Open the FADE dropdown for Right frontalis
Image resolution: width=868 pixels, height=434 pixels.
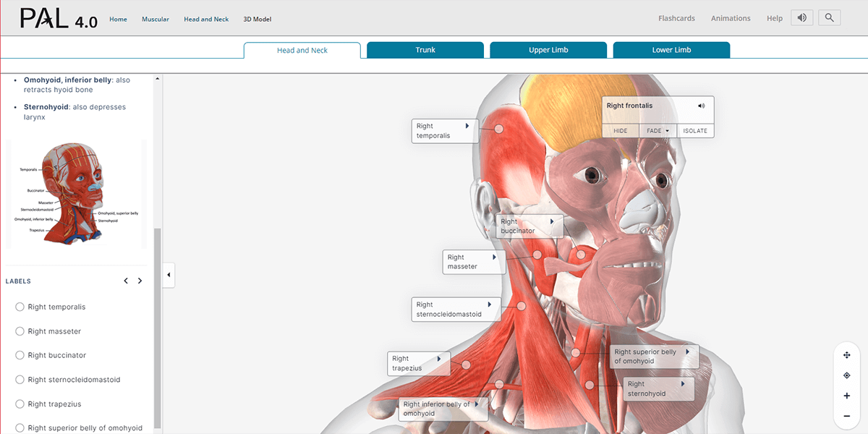[658, 131]
